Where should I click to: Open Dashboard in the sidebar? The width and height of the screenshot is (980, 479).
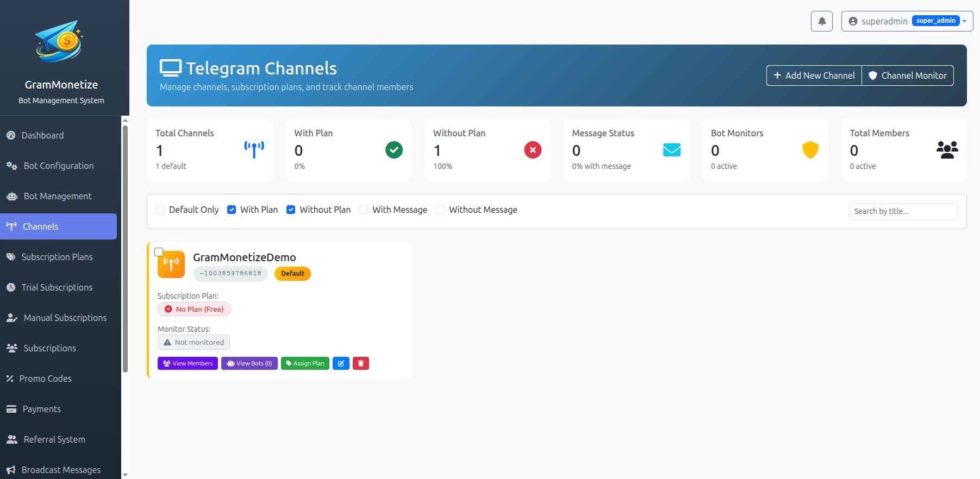(59, 135)
